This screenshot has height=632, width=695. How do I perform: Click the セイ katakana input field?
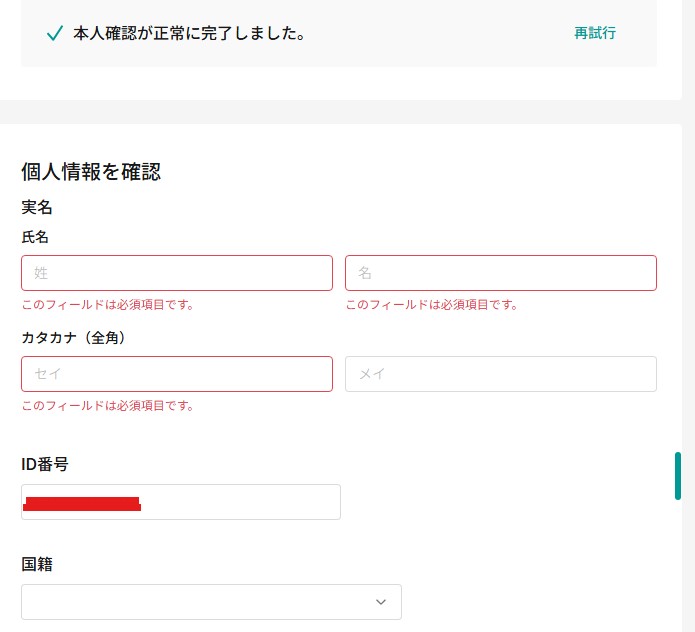click(177, 374)
